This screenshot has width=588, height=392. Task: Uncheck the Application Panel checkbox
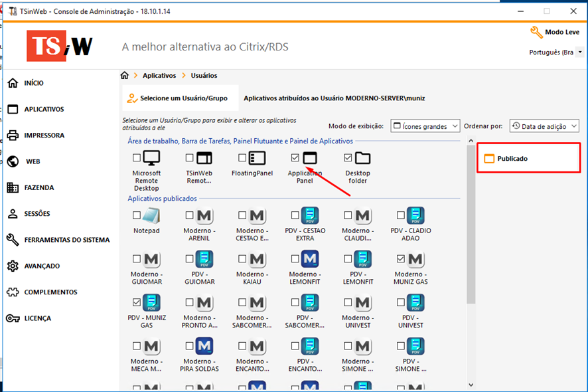pos(295,158)
